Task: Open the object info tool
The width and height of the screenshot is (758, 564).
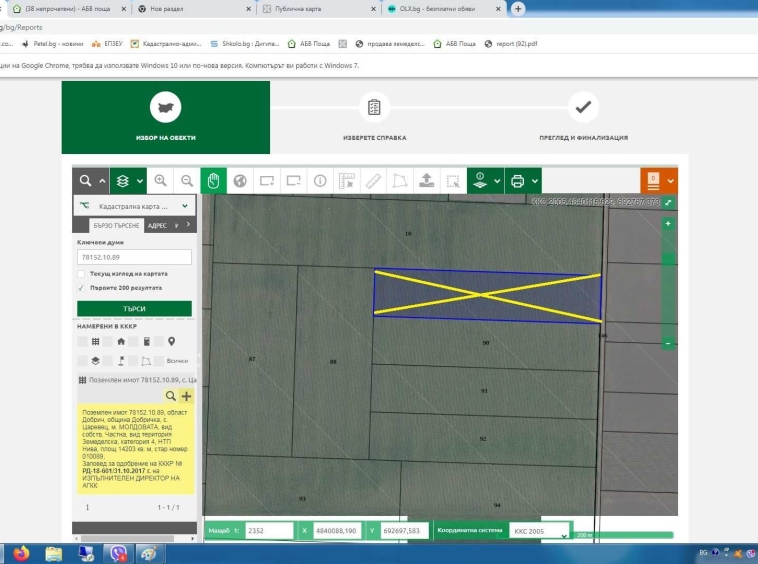Action: tap(320, 181)
